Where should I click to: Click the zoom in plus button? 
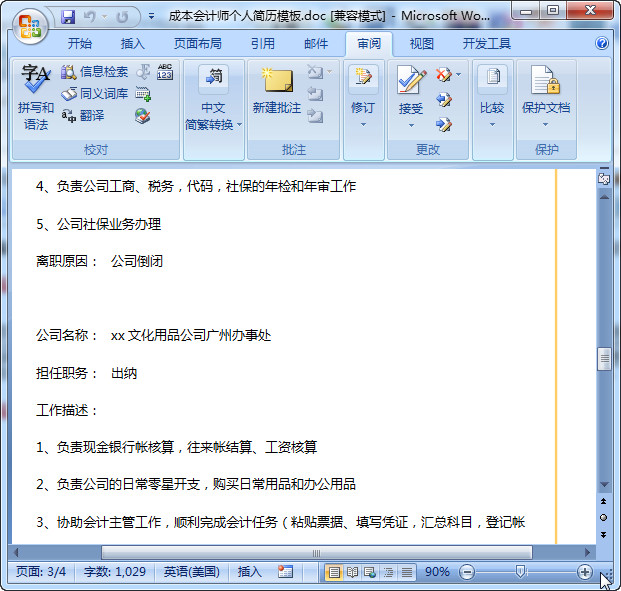click(x=585, y=572)
